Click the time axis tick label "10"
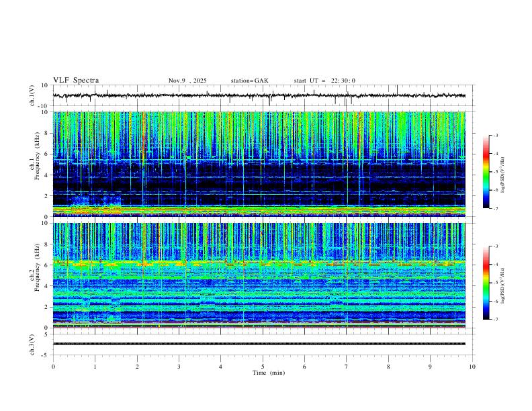The width and height of the screenshot is (532, 411). 472,367
